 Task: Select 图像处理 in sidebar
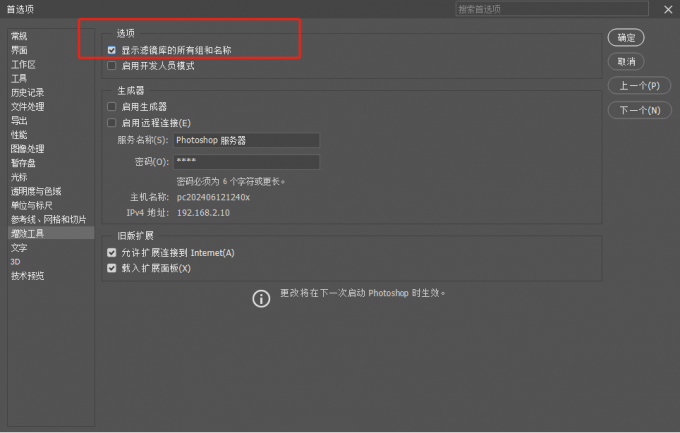click(x=28, y=149)
